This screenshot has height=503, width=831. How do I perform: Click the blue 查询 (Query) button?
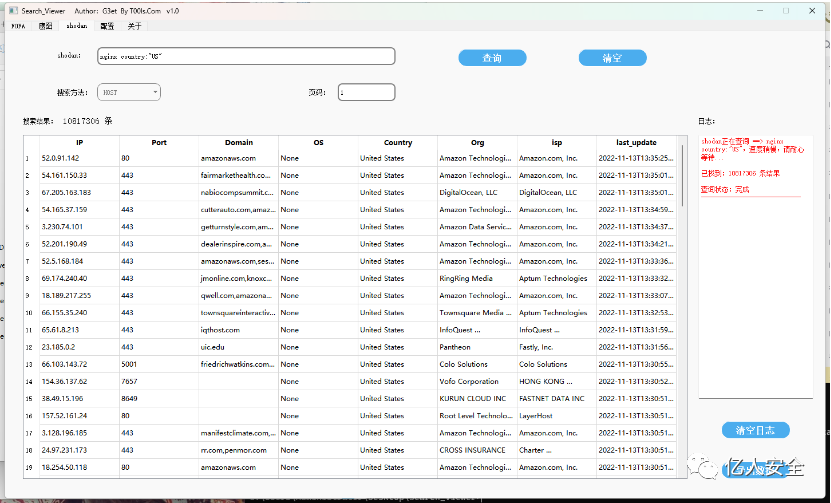(x=492, y=58)
